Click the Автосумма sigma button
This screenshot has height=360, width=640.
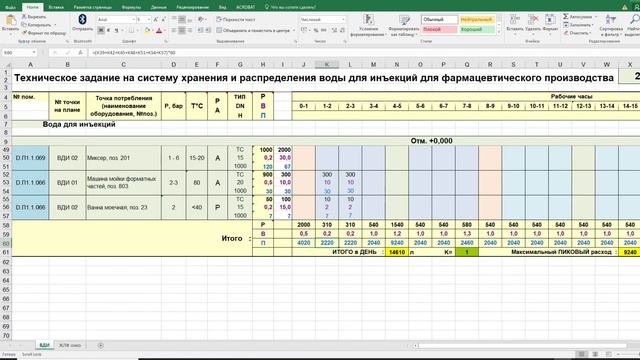(577, 16)
